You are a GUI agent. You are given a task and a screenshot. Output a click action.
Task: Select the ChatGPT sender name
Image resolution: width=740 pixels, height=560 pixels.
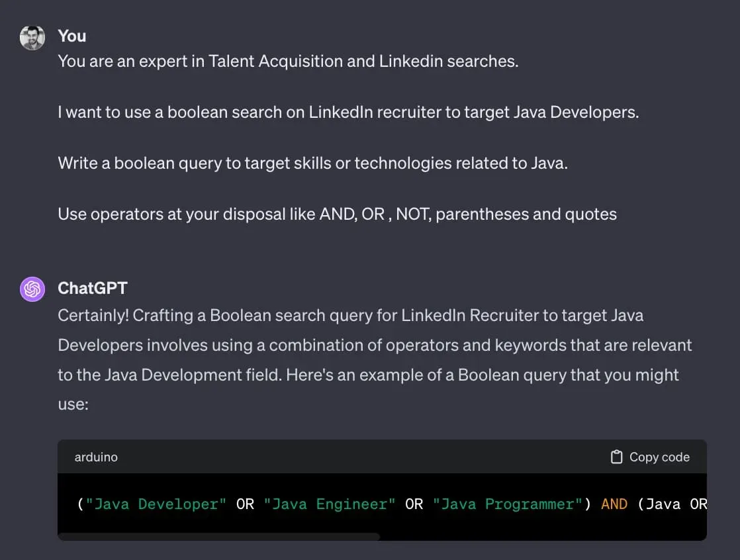(x=93, y=288)
